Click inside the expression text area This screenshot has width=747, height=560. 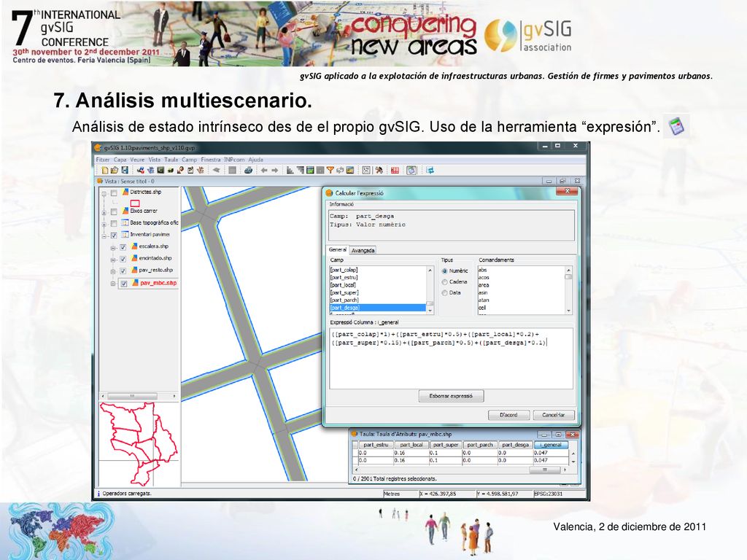point(451,359)
